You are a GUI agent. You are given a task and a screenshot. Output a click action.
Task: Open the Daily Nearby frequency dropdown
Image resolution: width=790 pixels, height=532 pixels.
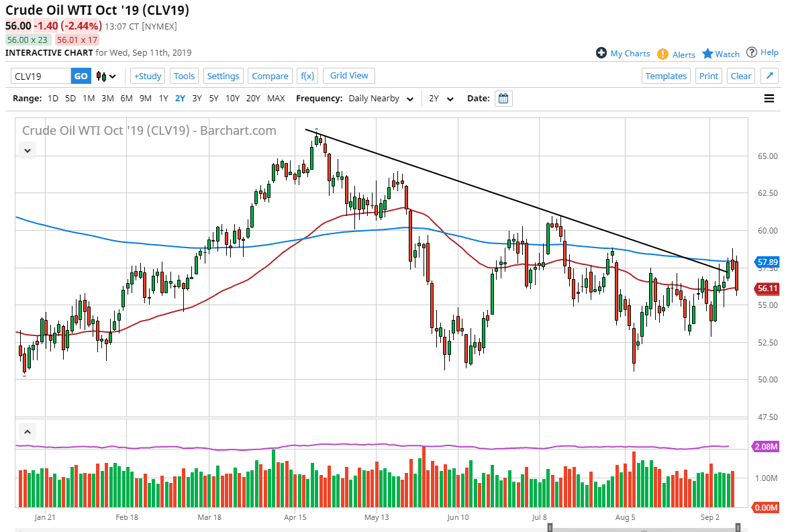pyautogui.click(x=381, y=98)
